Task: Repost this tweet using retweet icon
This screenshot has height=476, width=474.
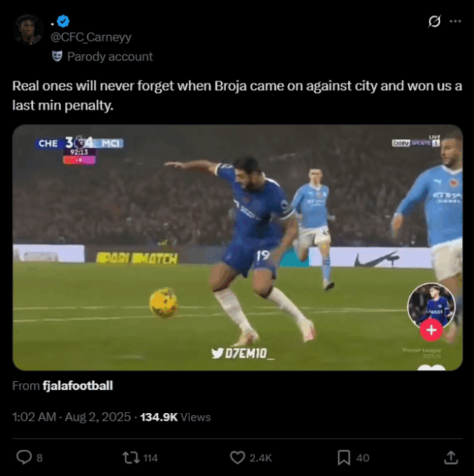Action: click(131, 457)
